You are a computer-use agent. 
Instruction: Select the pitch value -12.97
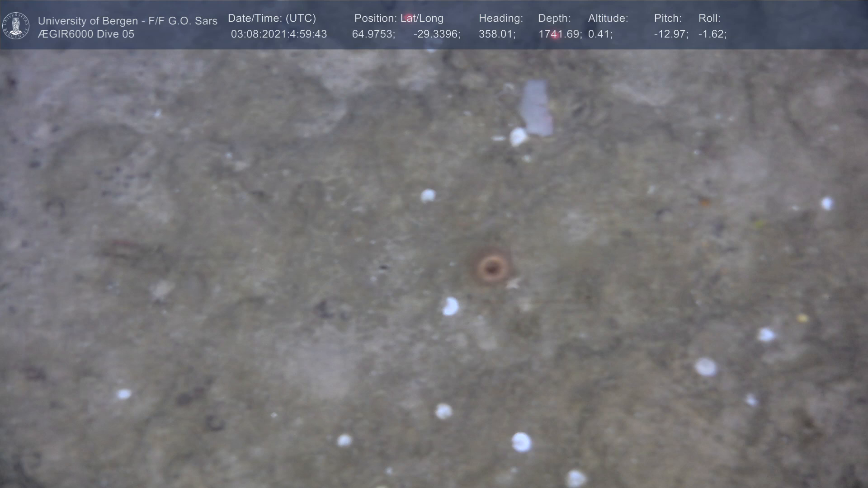[671, 34]
